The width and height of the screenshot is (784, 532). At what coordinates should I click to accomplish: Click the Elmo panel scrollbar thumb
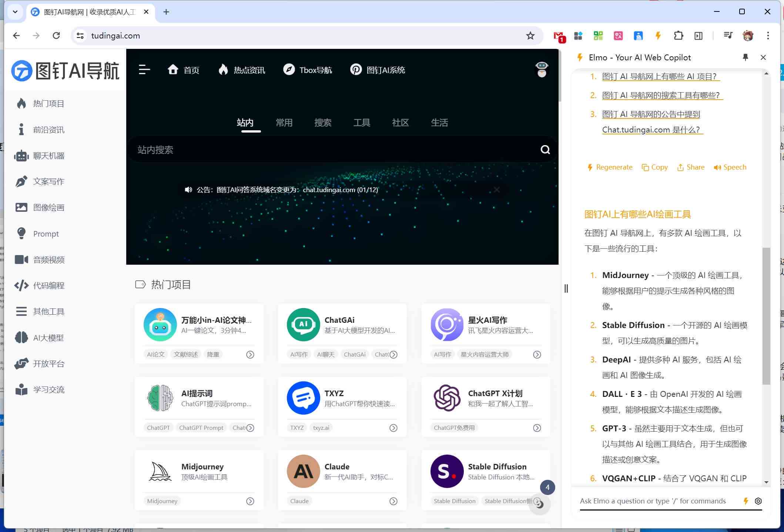pyautogui.click(x=766, y=316)
